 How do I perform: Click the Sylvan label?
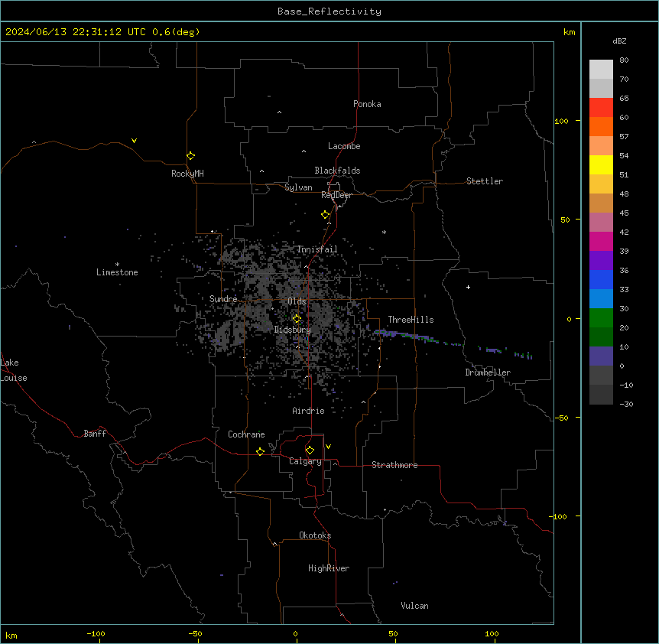[x=298, y=187]
